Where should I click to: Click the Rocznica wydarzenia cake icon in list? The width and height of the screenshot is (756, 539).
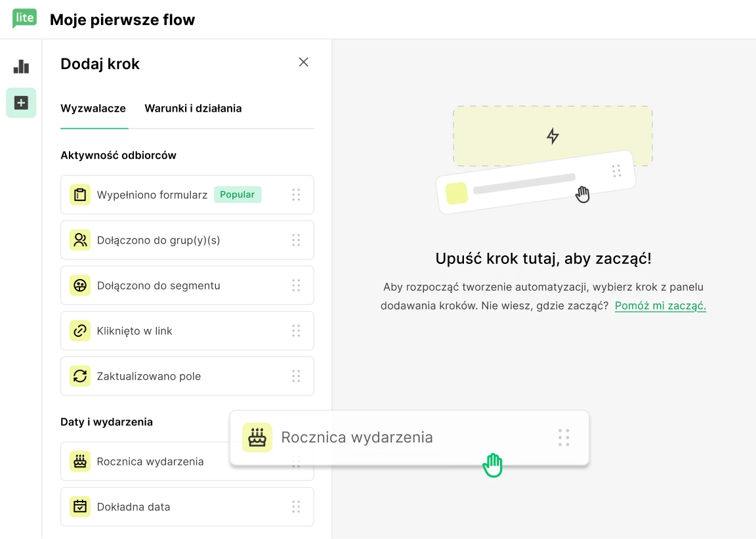tap(80, 462)
